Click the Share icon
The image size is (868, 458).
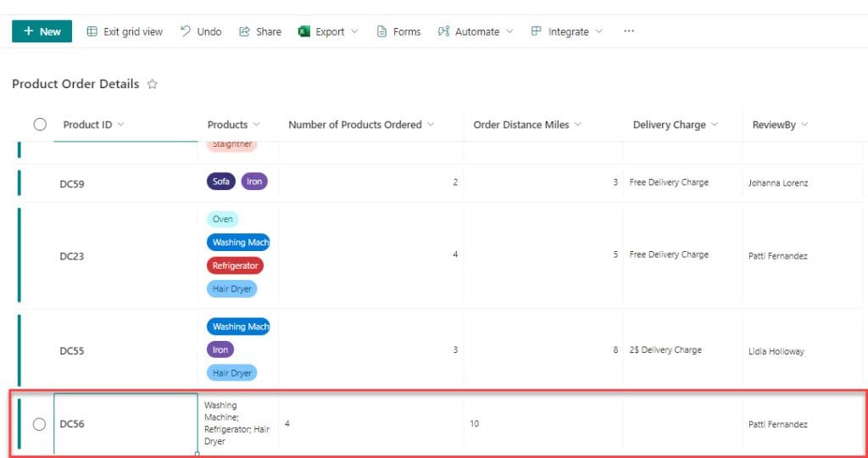244,31
